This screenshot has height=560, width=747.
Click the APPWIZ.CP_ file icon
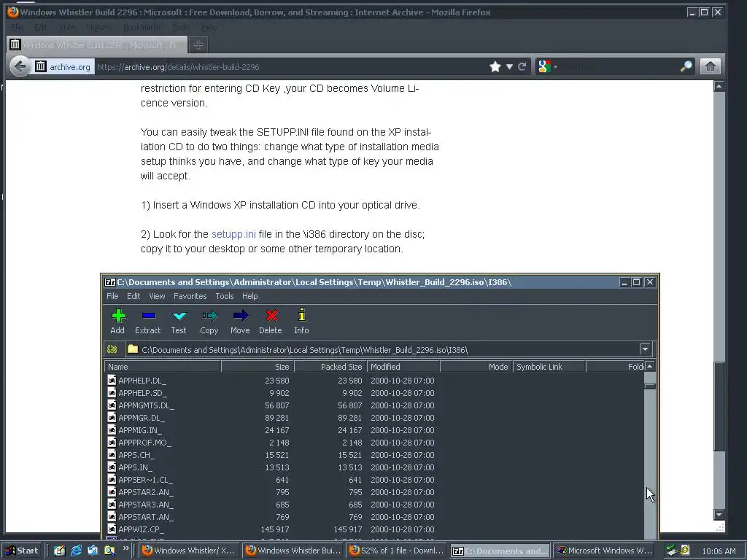click(112, 529)
